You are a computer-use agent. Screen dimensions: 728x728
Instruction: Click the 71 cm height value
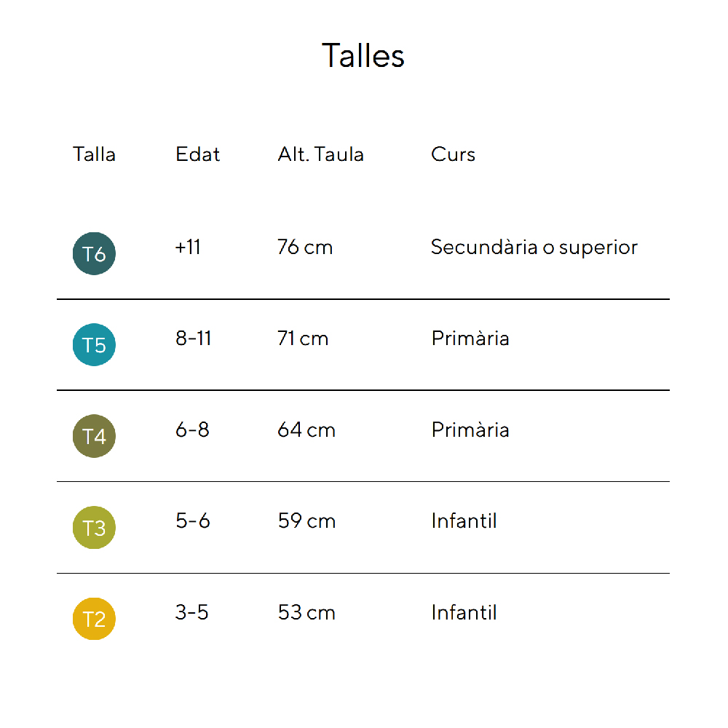303,339
